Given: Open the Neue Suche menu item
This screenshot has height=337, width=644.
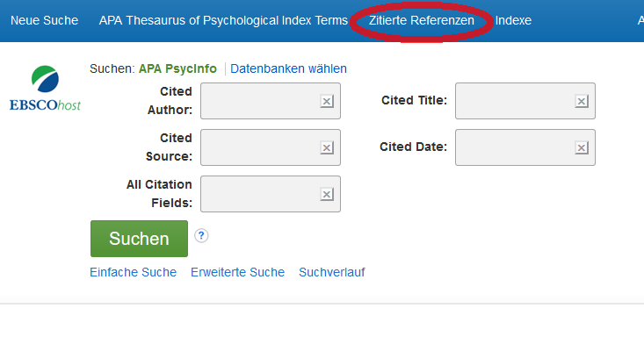Looking at the screenshot, I should tap(44, 20).
